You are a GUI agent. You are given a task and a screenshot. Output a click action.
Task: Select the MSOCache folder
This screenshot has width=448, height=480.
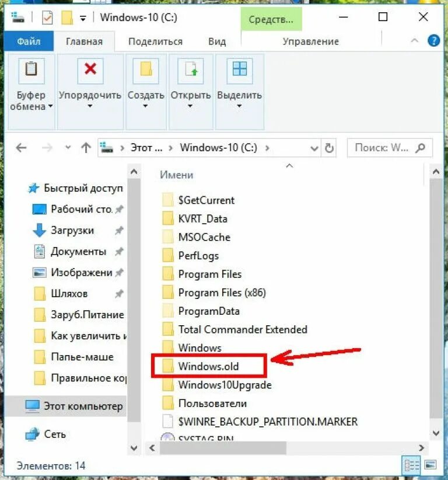(197, 237)
